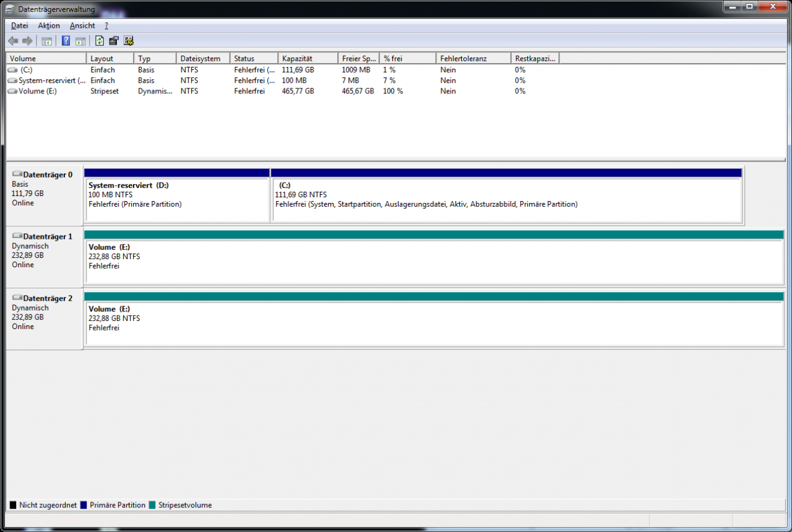Minimize the Datenträgerverwaltung window

point(732,6)
